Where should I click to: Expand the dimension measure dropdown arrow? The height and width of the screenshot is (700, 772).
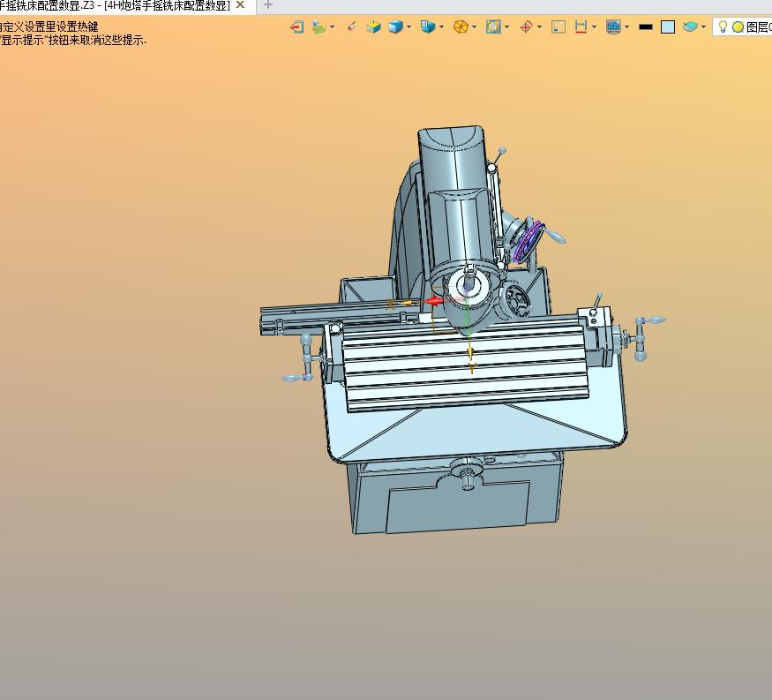click(x=595, y=26)
